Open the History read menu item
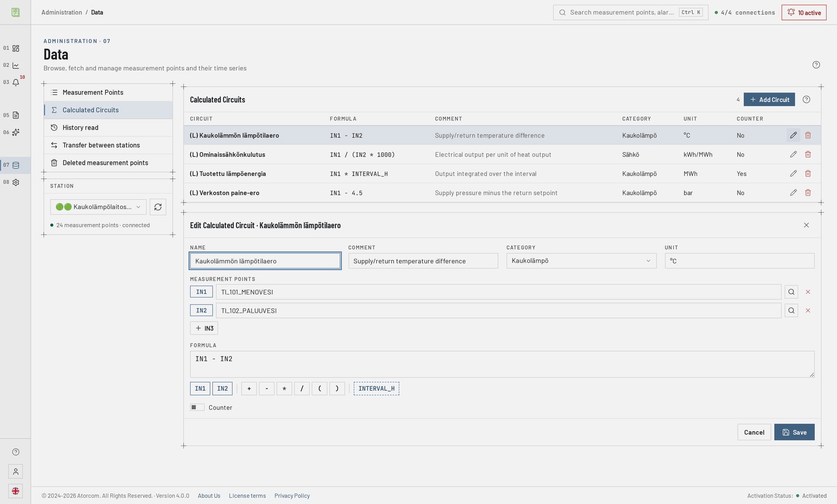This screenshot has width=837, height=504. (108, 128)
